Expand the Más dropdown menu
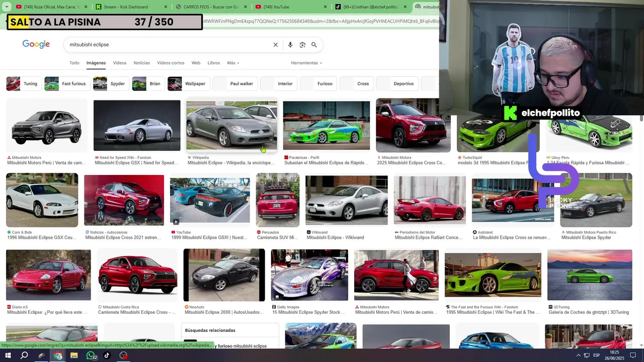This screenshot has height=362, width=644. [x=233, y=63]
